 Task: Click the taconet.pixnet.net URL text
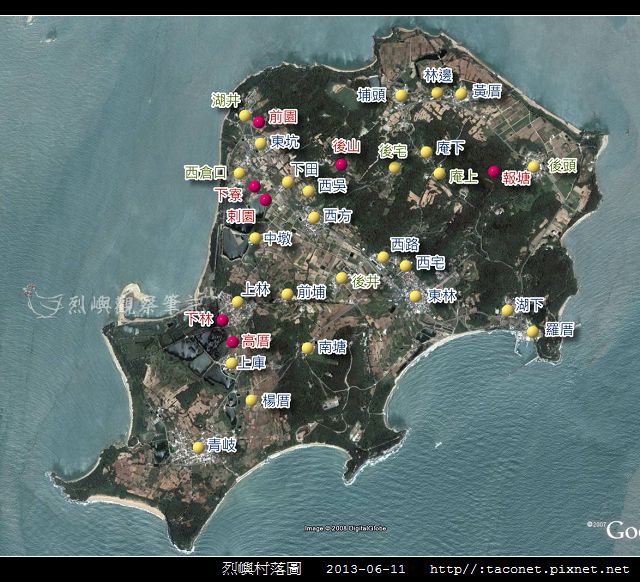[x=529, y=569]
